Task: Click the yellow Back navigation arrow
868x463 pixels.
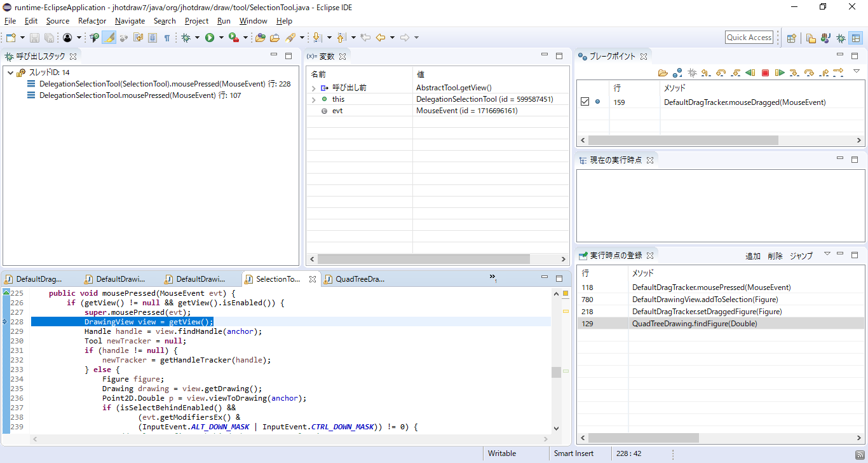Action: pos(381,38)
